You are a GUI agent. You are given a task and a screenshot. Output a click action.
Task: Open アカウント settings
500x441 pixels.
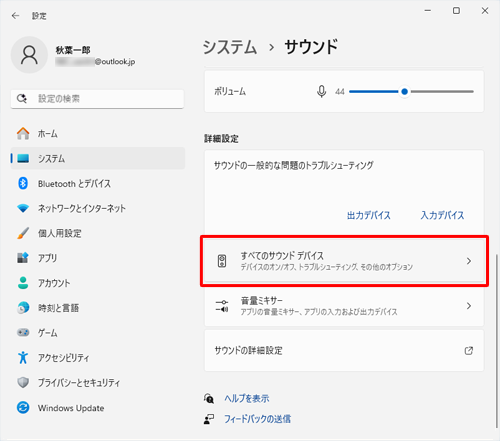coord(98,283)
